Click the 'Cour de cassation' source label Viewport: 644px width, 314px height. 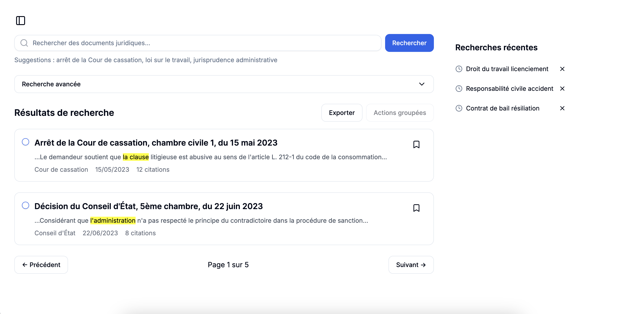[x=61, y=170]
